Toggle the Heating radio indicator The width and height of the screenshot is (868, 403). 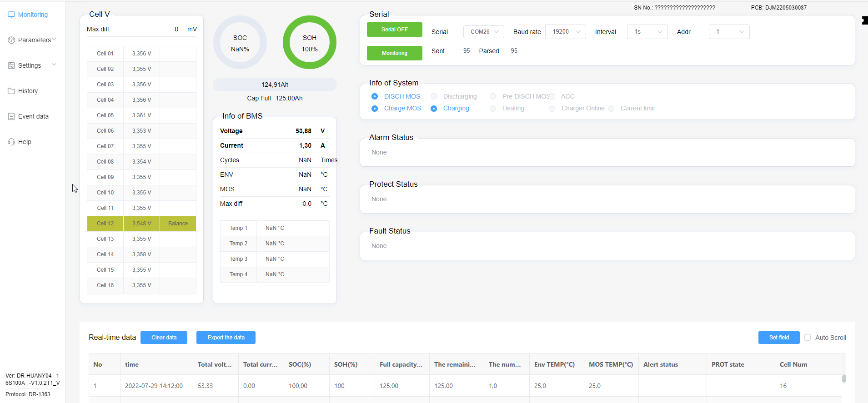(x=493, y=109)
